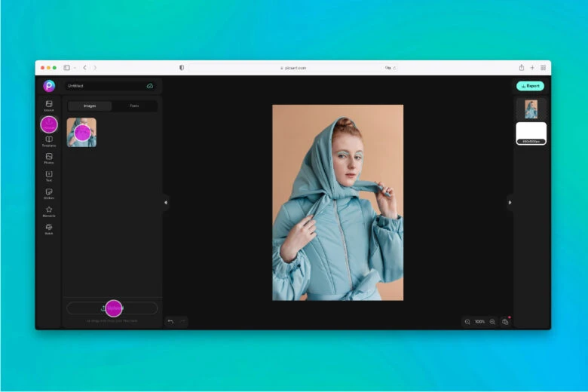Screen dimensions: 588x392
Task: Expand the right layers panel arrow handle
Action: [510, 202]
